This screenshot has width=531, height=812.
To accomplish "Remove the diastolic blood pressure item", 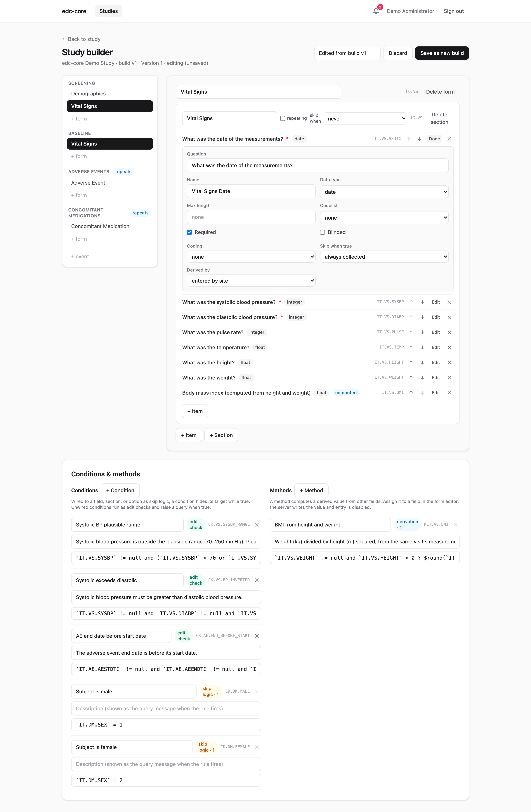I will [x=449, y=317].
